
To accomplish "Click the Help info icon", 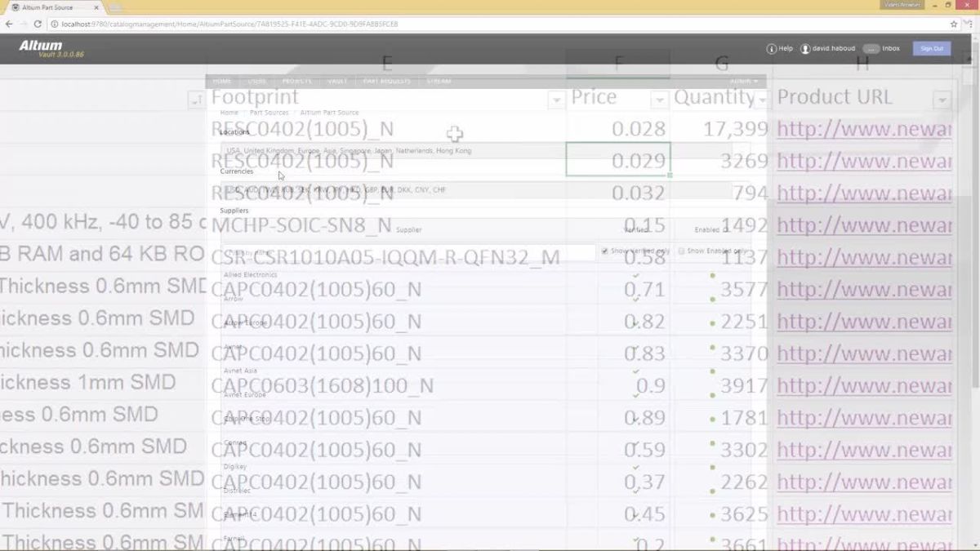I will pyautogui.click(x=772, y=48).
